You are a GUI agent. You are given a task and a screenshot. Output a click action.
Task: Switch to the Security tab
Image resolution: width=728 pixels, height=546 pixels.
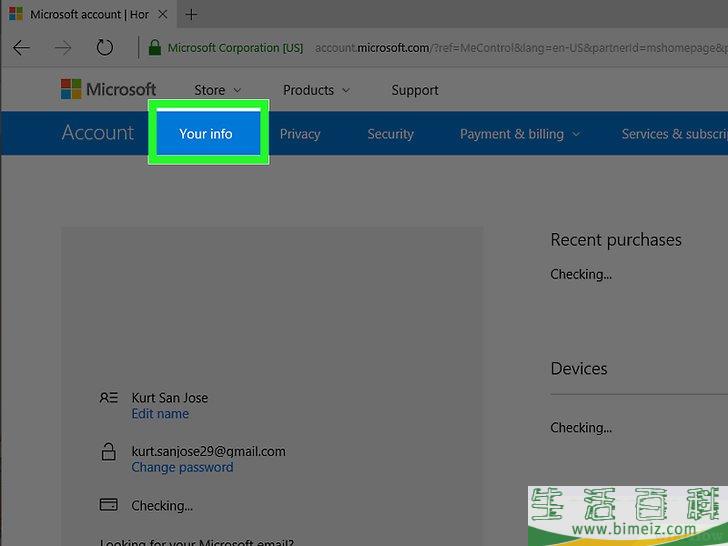pyautogui.click(x=390, y=134)
